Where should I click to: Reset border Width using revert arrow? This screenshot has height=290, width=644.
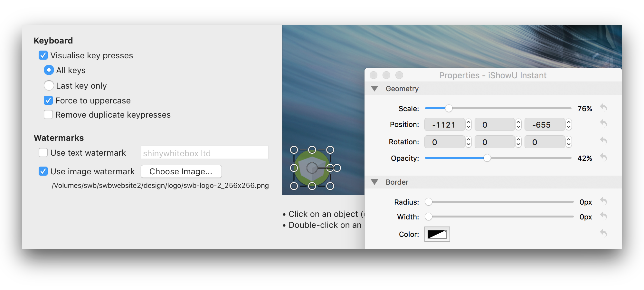pyautogui.click(x=603, y=216)
